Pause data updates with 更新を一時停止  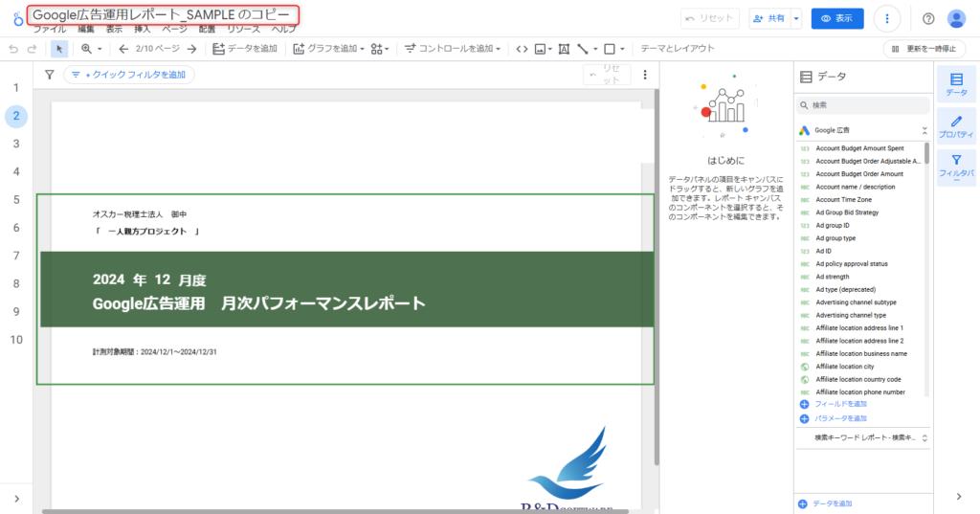point(924,48)
